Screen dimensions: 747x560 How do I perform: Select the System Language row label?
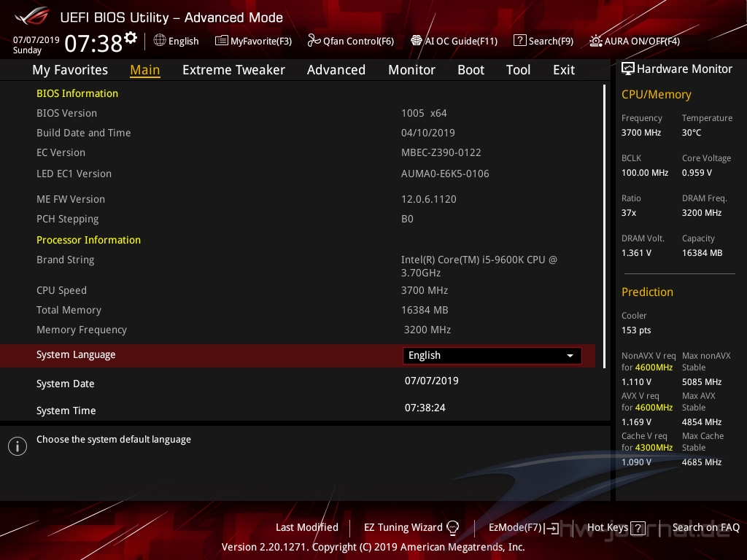point(76,355)
